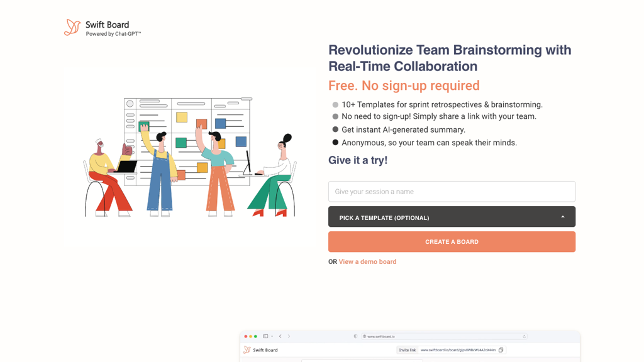Click the black bullet beside Anonymous
This screenshot has height=362, width=644.
(x=335, y=143)
